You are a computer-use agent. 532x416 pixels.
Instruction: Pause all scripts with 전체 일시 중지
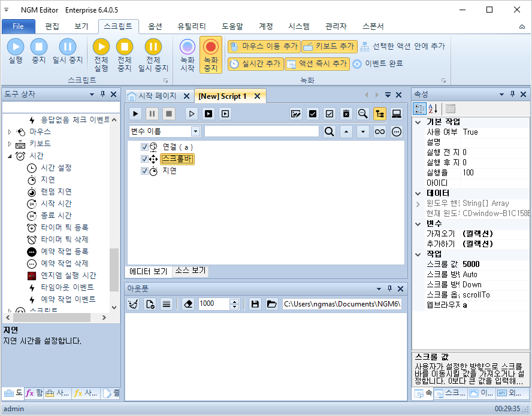point(153,55)
